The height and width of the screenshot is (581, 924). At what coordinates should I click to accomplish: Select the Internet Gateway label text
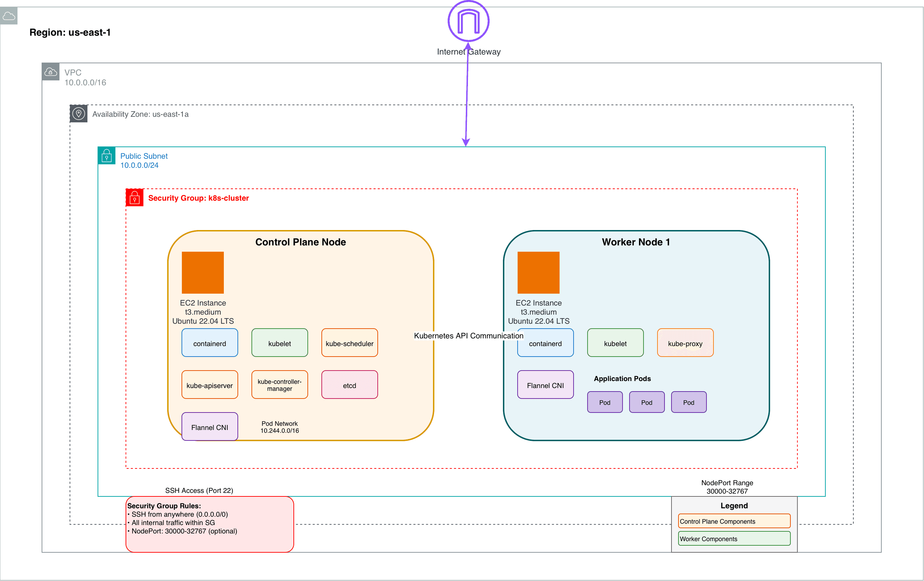pos(469,52)
